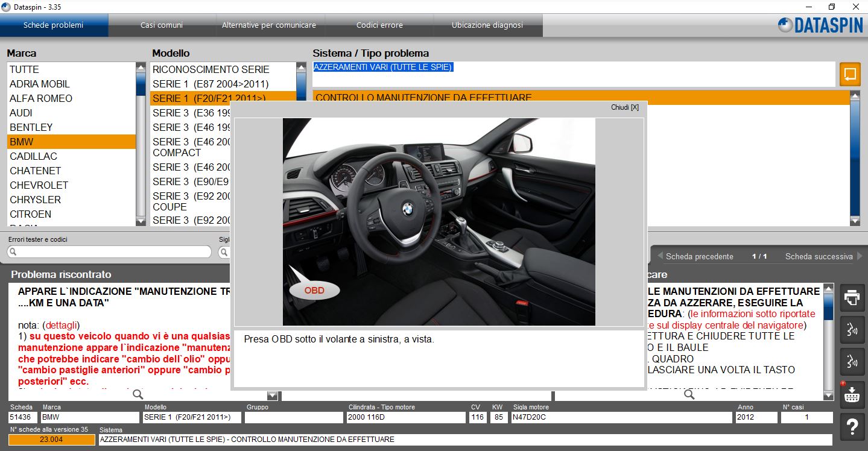Click the magnifier icon under Problema riscontrato text
This screenshot has height=451, width=868.
point(138,394)
